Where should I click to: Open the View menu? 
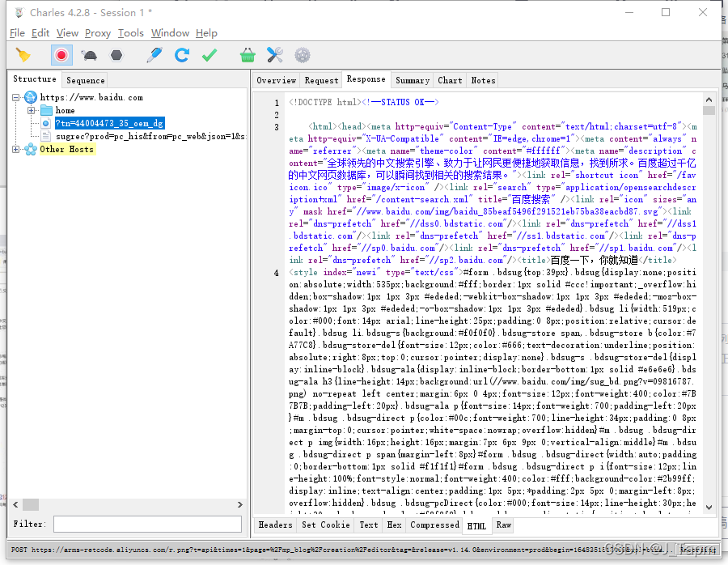pos(67,33)
